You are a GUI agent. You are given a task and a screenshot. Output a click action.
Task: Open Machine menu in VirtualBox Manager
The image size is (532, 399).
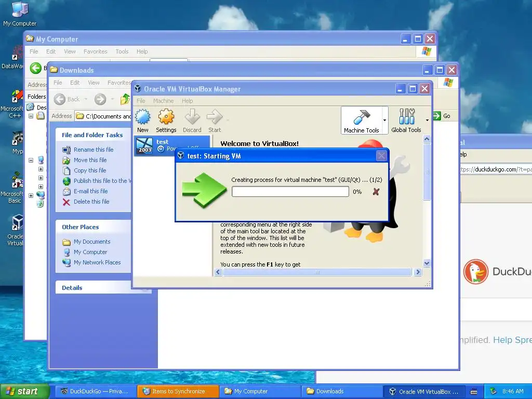tap(163, 101)
